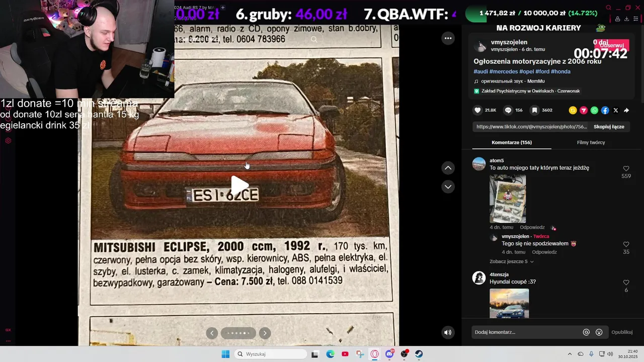The height and width of the screenshot is (362, 644).
Task: Like the post with heart icon
Action: click(478, 110)
